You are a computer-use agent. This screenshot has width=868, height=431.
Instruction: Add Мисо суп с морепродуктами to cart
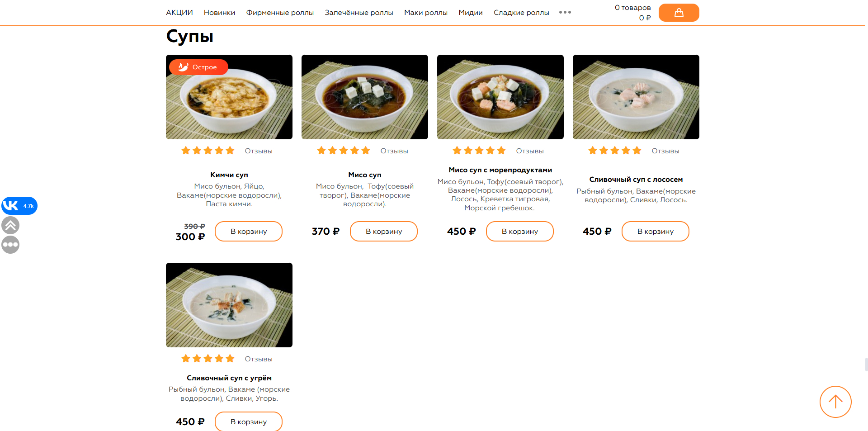coord(520,232)
